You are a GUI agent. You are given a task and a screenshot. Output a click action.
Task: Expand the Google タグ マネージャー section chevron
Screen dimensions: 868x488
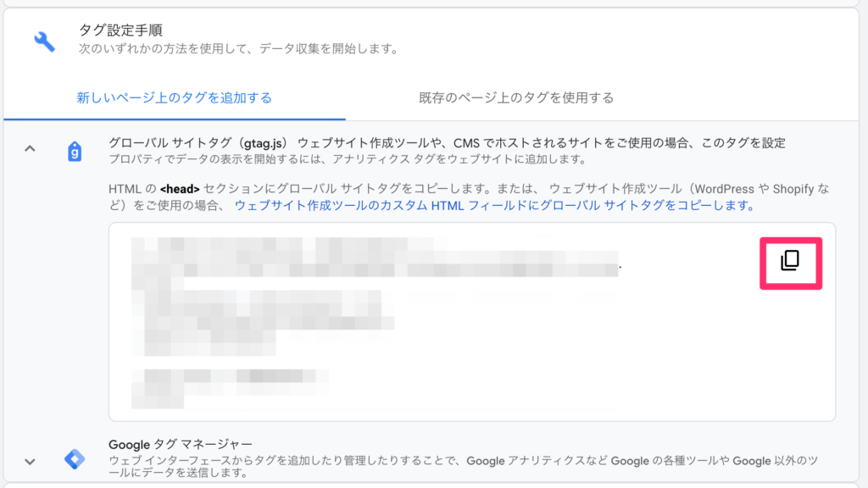[x=30, y=462]
